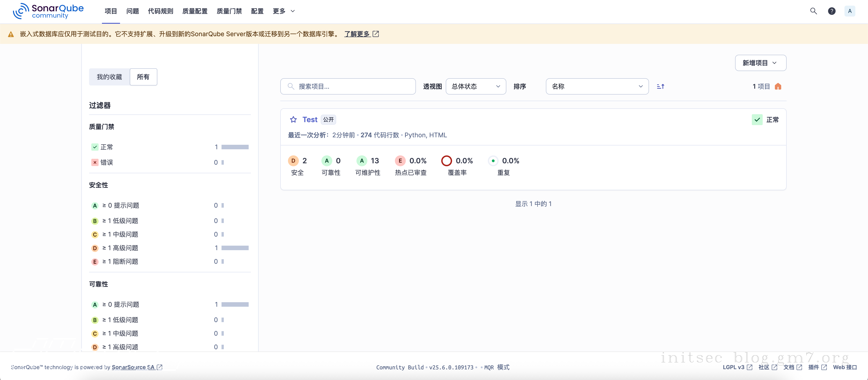Click the orange home default page icon
868x380 pixels.
coord(778,87)
